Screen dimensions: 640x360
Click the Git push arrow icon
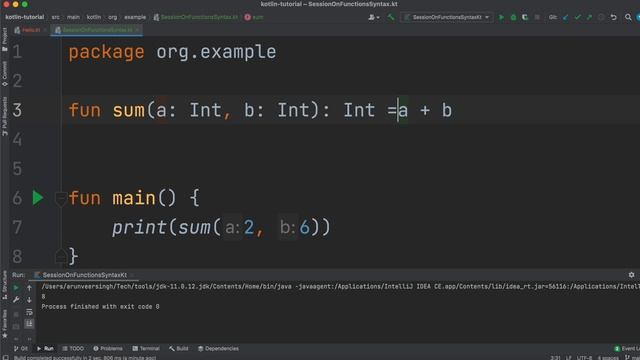tap(589, 17)
